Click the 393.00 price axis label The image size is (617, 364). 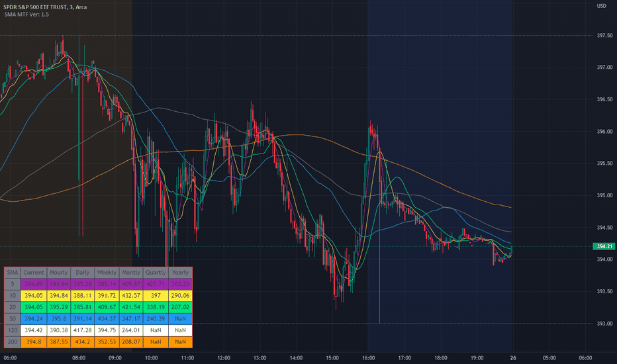(604, 324)
